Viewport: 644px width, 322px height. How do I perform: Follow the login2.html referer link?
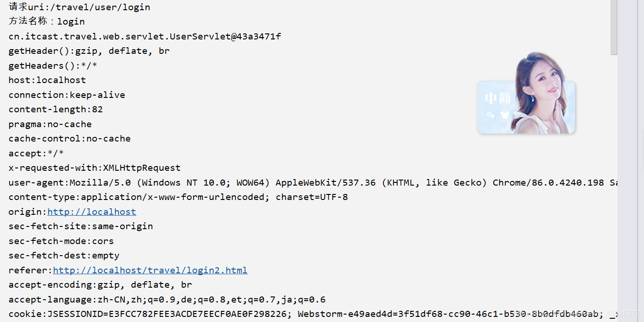pyautogui.click(x=150, y=270)
